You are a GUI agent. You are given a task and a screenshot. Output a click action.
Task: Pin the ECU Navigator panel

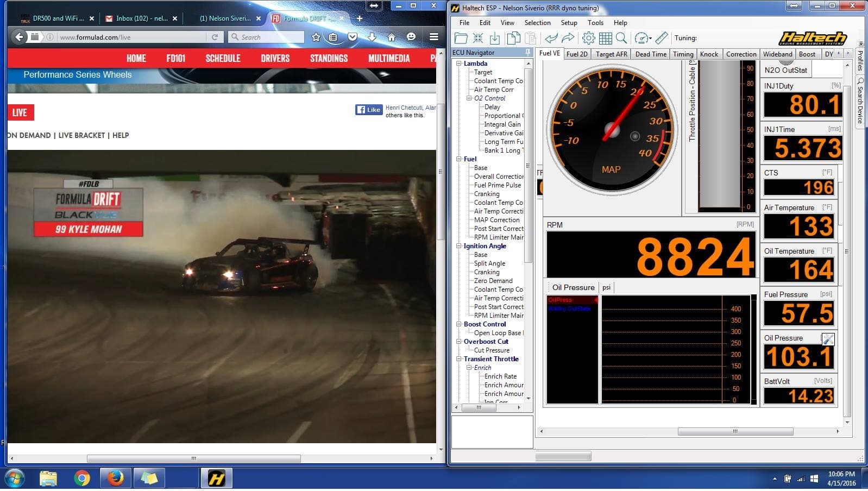point(527,52)
